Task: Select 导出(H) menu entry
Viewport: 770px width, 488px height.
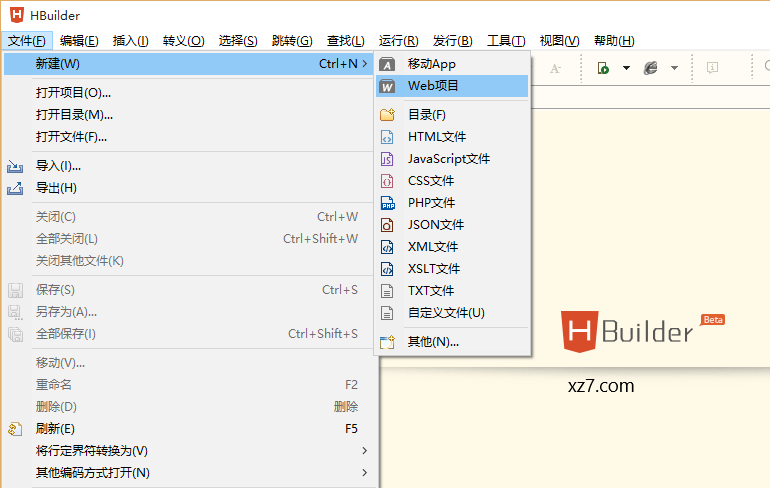Action: pyautogui.click(x=189, y=188)
